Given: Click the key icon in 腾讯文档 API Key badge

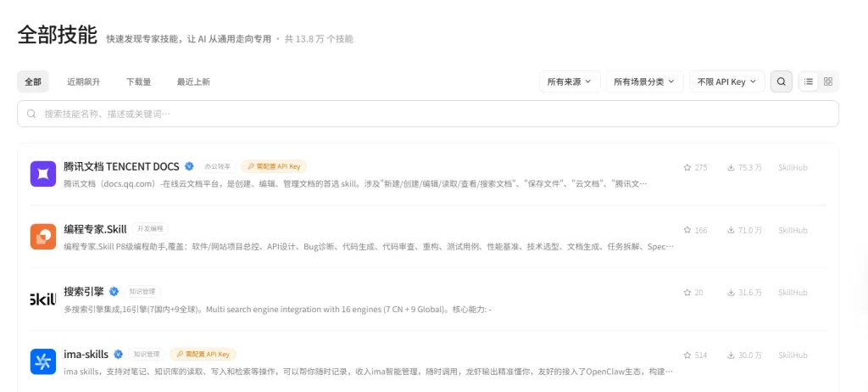Looking at the screenshot, I should pos(250,166).
